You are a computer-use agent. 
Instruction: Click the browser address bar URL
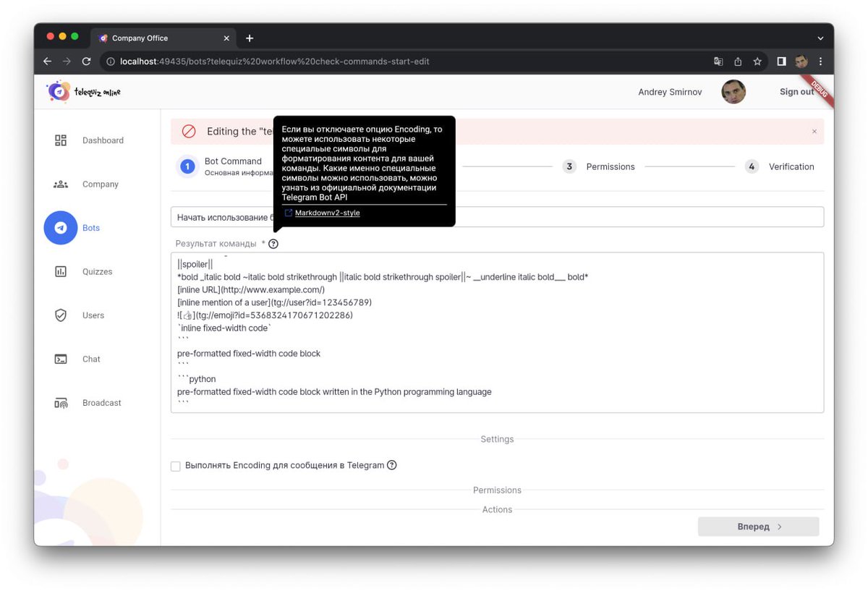[275, 61]
